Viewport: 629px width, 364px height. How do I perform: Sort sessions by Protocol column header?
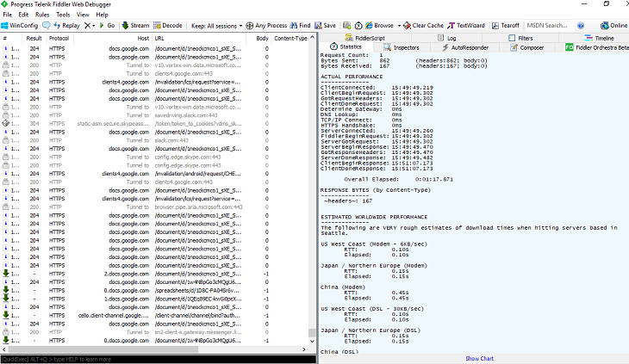pos(59,39)
